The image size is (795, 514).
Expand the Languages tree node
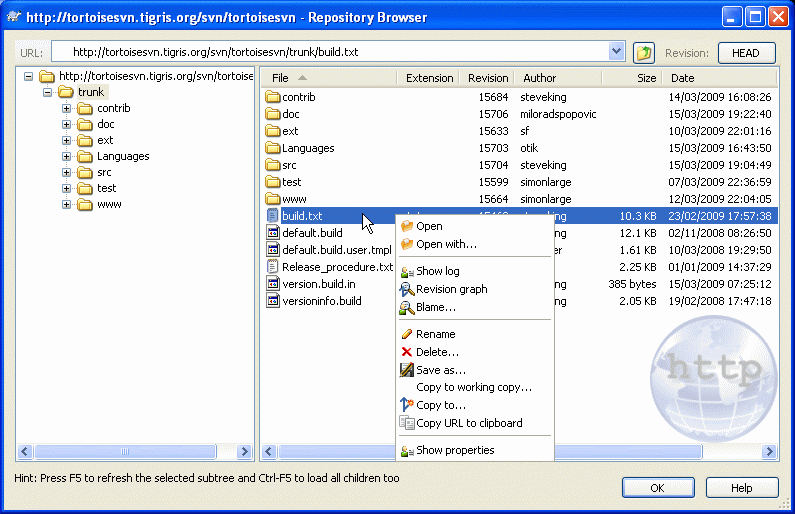click(x=66, y=157)
